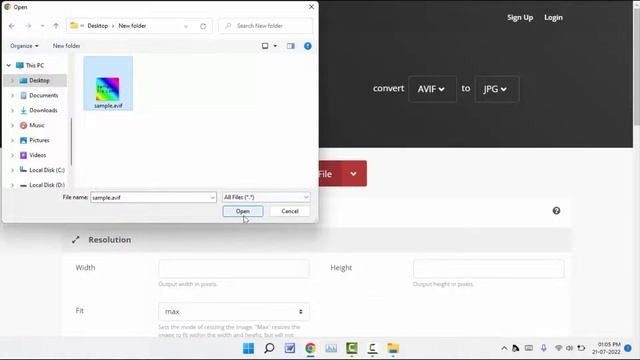Viewport: 640px width, 360px height.
Task: Click the Wi-Fi network tray icon
Action: coord(558,348)
